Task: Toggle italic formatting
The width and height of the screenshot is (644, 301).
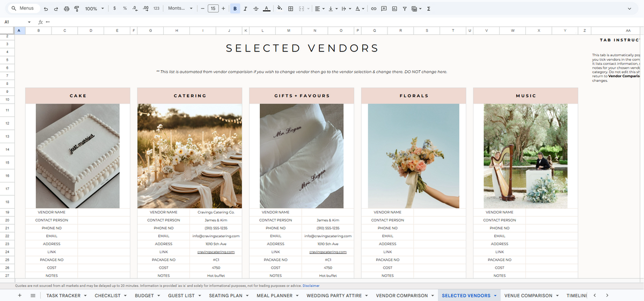Action: pos(245,9)
